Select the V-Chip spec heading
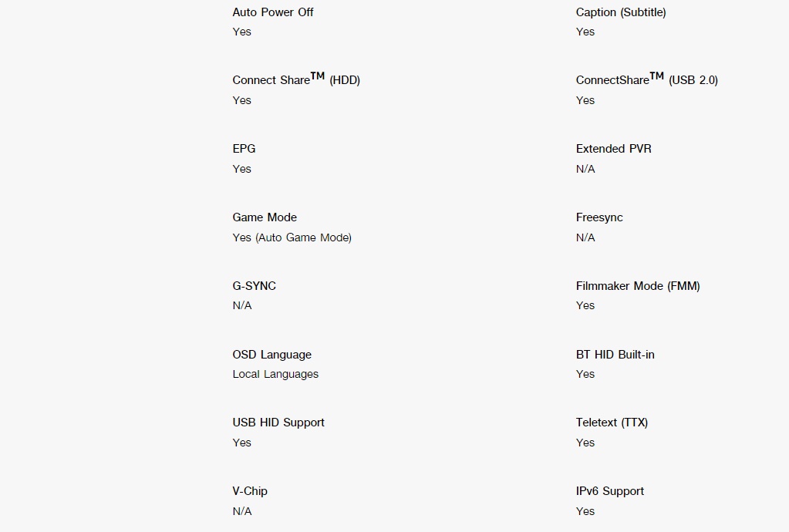 [250, 491]
